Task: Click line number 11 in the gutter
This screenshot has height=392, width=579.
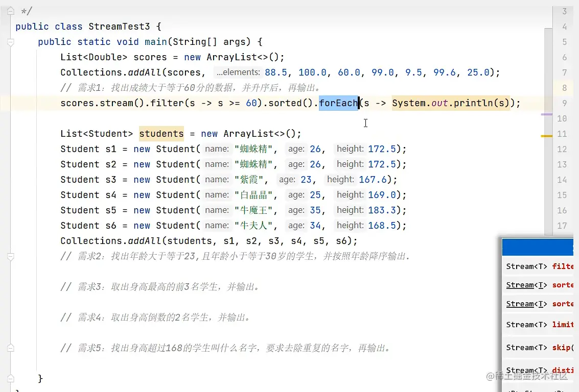Action: coord(562,134)
